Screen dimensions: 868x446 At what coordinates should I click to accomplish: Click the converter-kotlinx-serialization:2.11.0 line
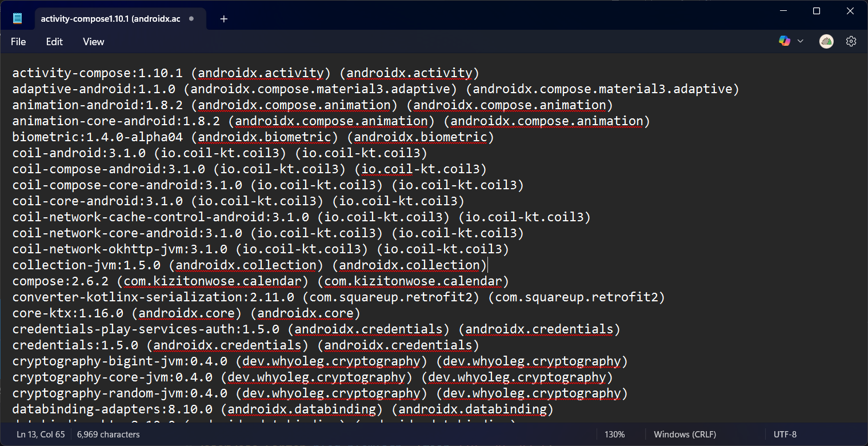[339, 297]
